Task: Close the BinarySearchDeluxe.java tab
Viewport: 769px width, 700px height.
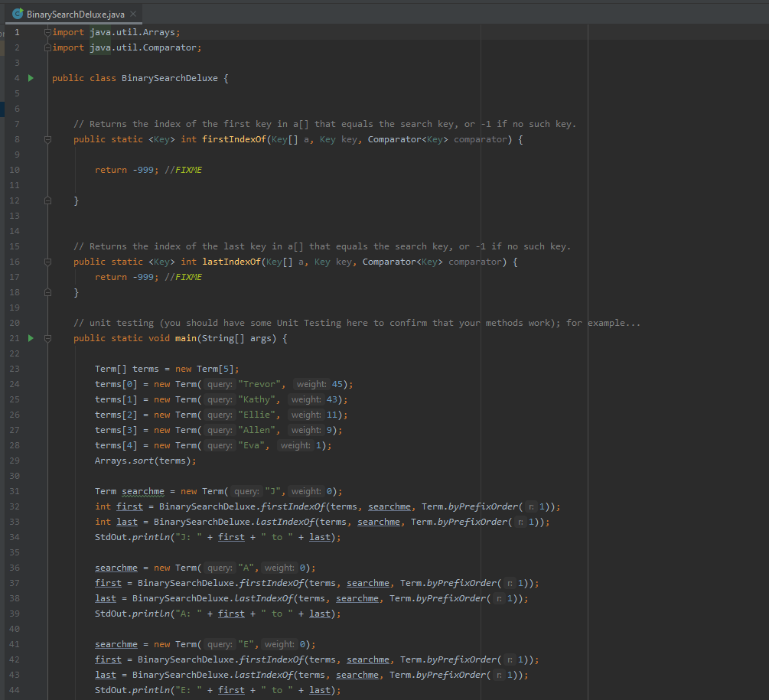Action: pos(133,14)
